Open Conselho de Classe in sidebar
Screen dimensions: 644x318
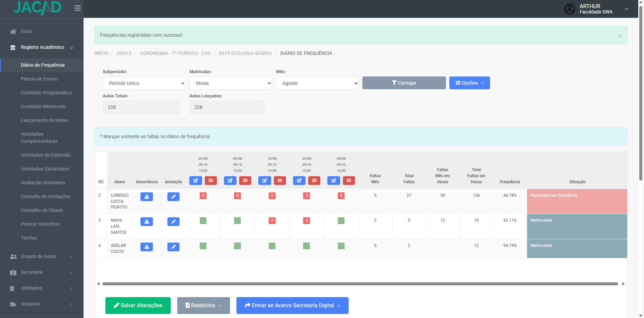(x=42, y=210)
